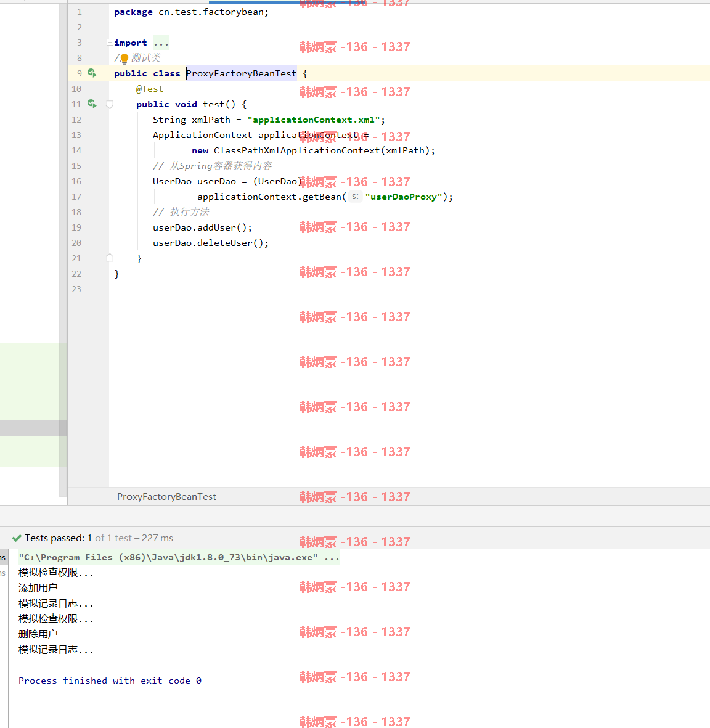
Task: Click line number 12 in the gutter
Action: 76,120
